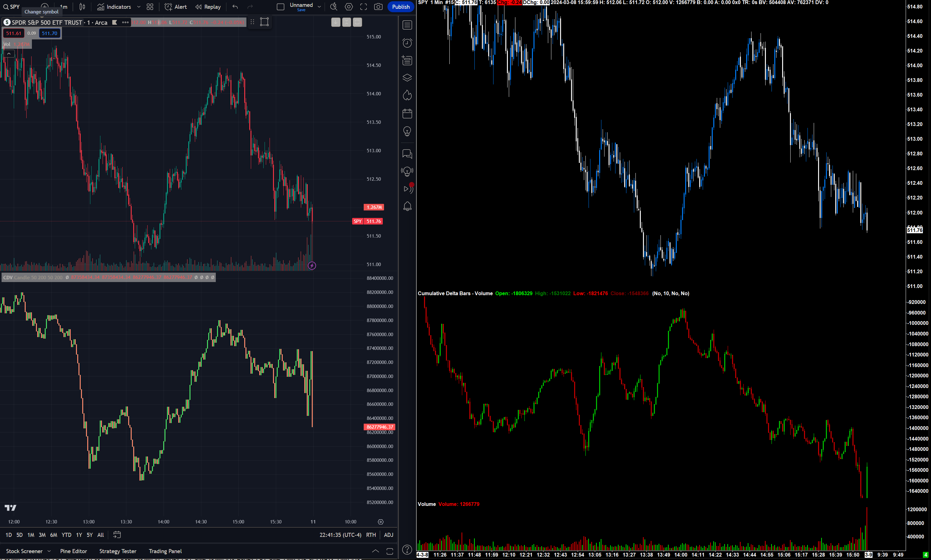Click the Go to date calendar icon
Viewport: 931px width, 560px height.
point(117,535)
